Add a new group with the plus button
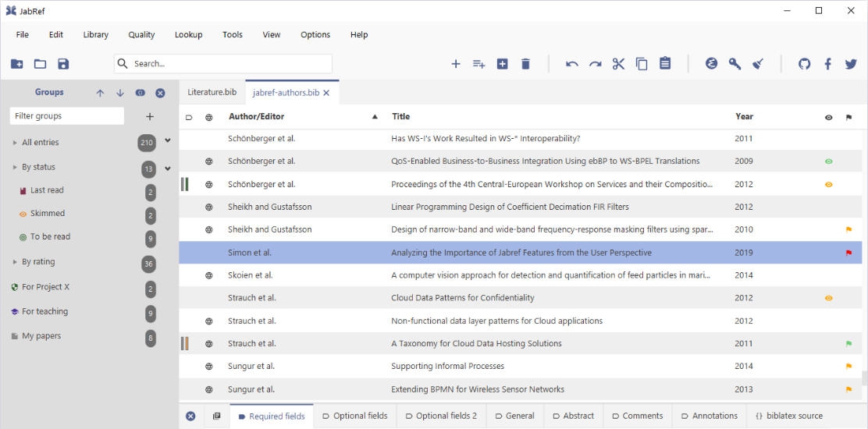868x429 pixels. click(149, 117)
